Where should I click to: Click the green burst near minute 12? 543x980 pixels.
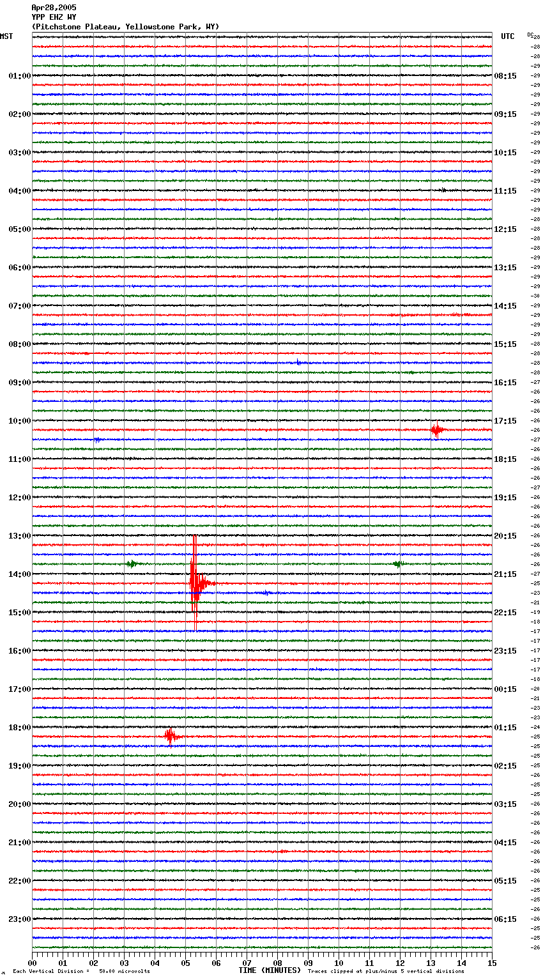(x=398, y=563)
